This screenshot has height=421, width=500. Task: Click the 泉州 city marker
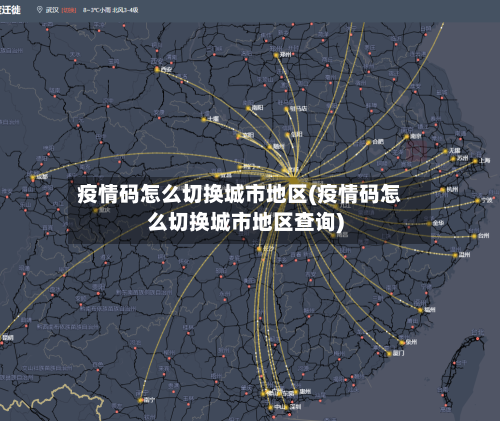point(402,343)
